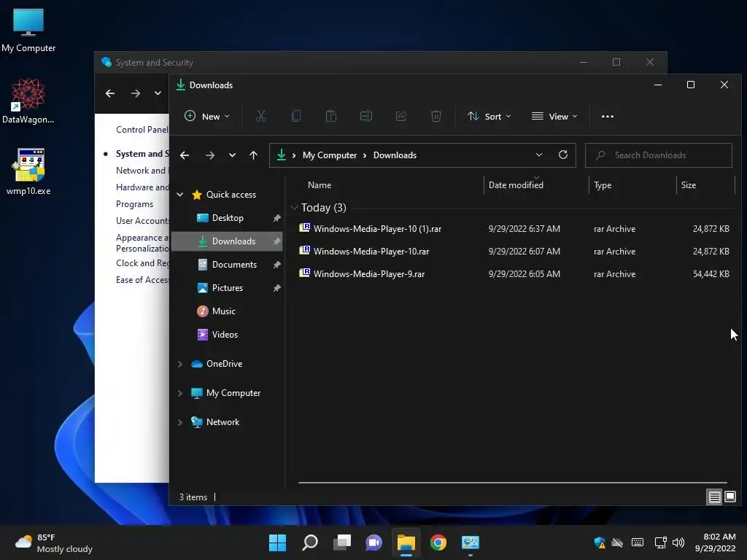747x560 pixels.
Task: Open the View dropdown
Action: (x=554, y=116)
